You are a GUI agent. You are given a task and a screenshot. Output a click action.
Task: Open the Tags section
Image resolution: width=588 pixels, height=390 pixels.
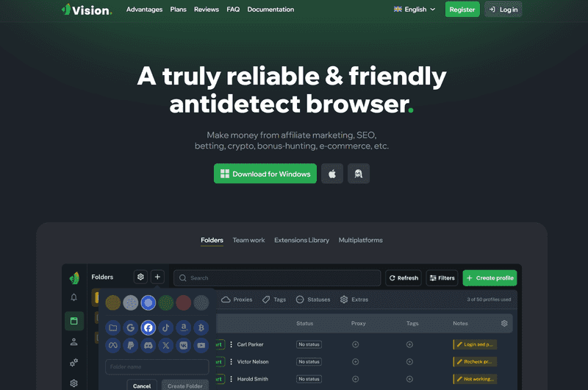click(x=274, y=299)
